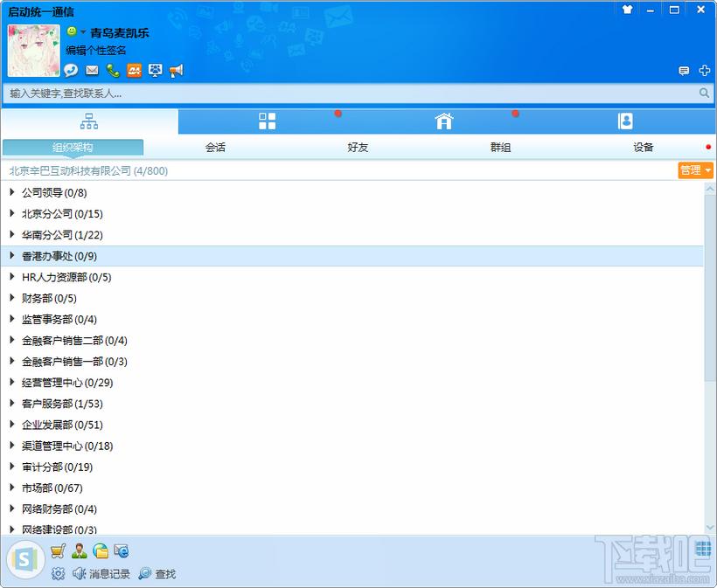Expand the 财务部 (0/5) group
717x588 pixels.
tap(12, 298)
